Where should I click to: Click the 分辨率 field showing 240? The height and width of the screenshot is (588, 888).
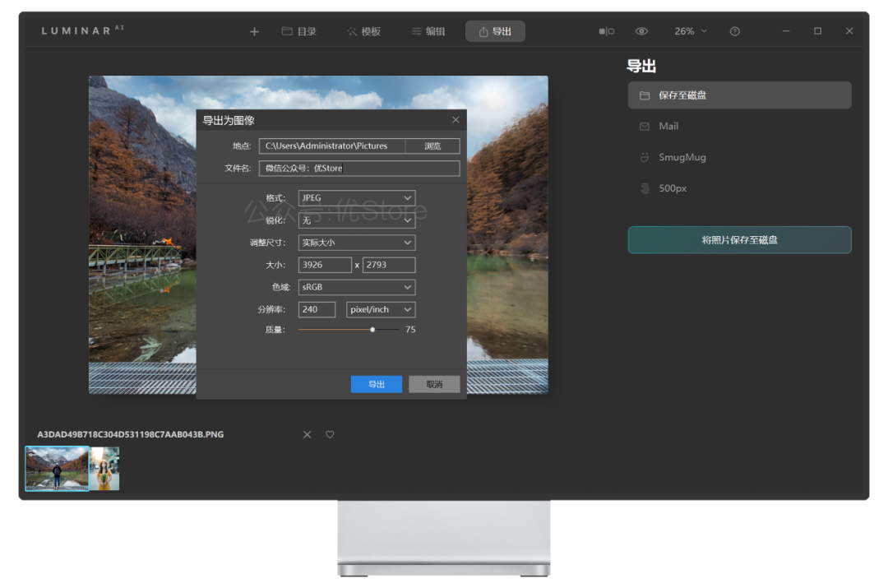(317, 309)
